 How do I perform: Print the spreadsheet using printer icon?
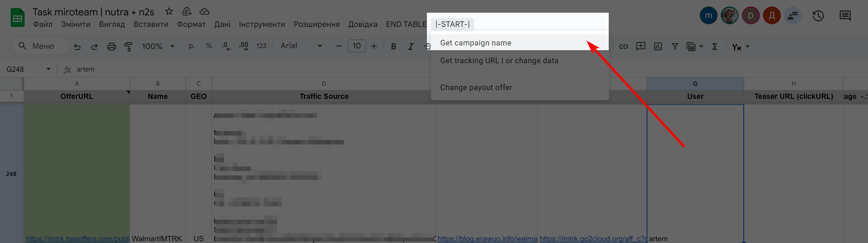tap(111, 46)
